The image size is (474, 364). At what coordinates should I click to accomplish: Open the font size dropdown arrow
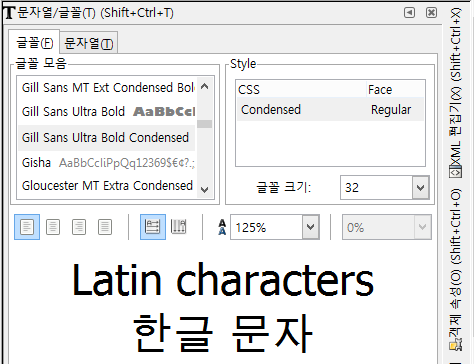420,188
